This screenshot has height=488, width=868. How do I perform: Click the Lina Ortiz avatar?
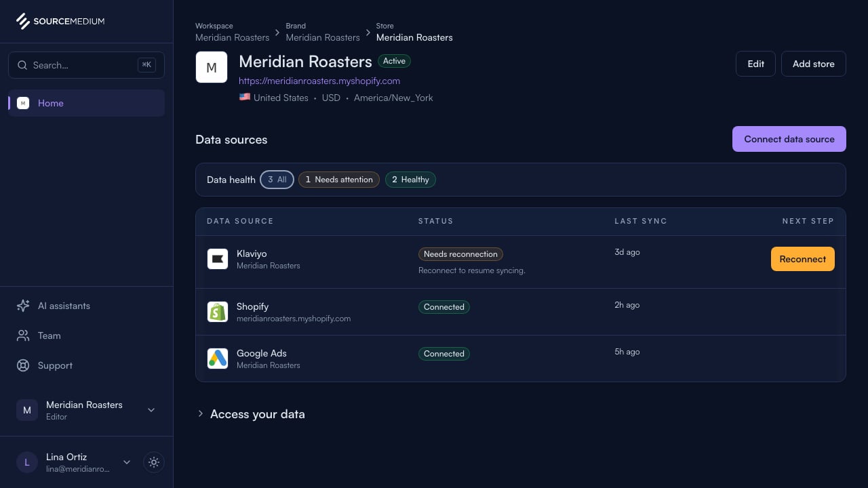coord(27,462)
